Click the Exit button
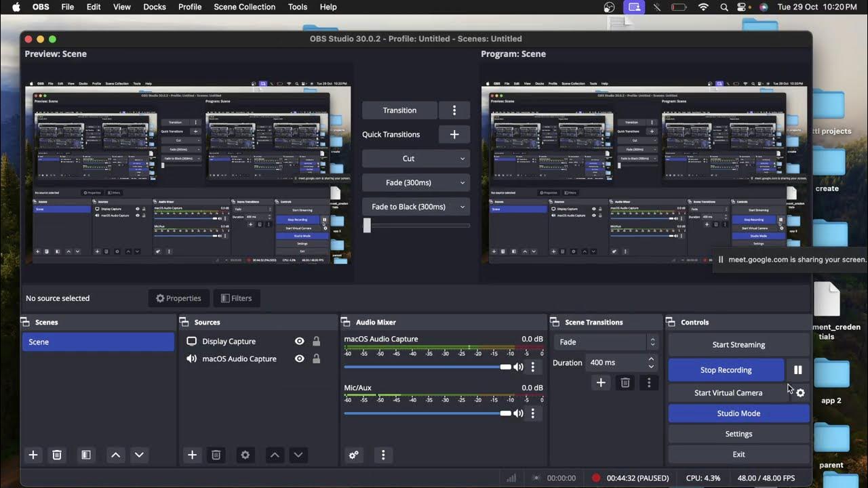 click(738, 455)
